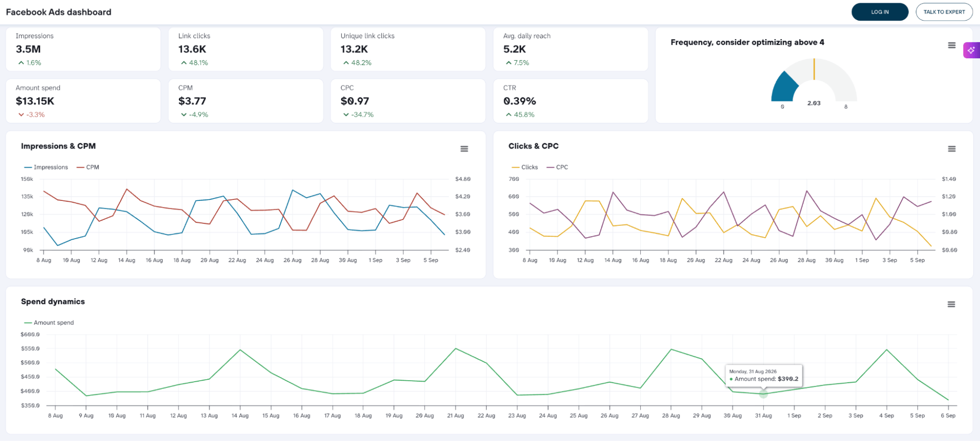Click the Clicks & CPC heading

(x=533, y=146)
